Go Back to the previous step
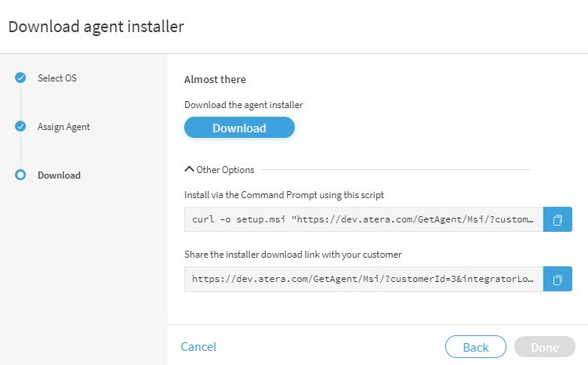588x365 pixels. [x=476, y=347]
